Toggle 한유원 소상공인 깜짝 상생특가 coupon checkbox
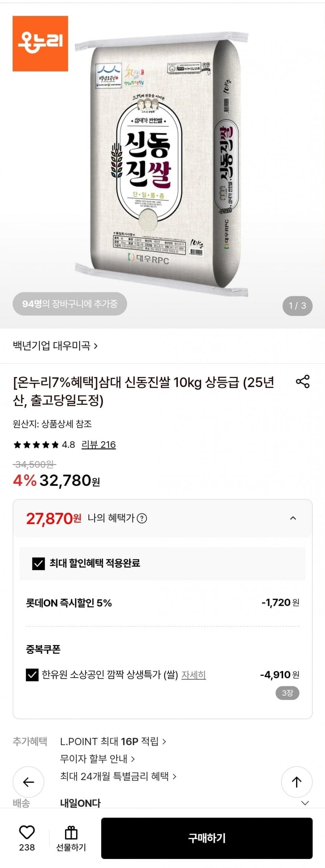This screenshot has height=868, width=325. pyautogui.click(x=32, y=674)
